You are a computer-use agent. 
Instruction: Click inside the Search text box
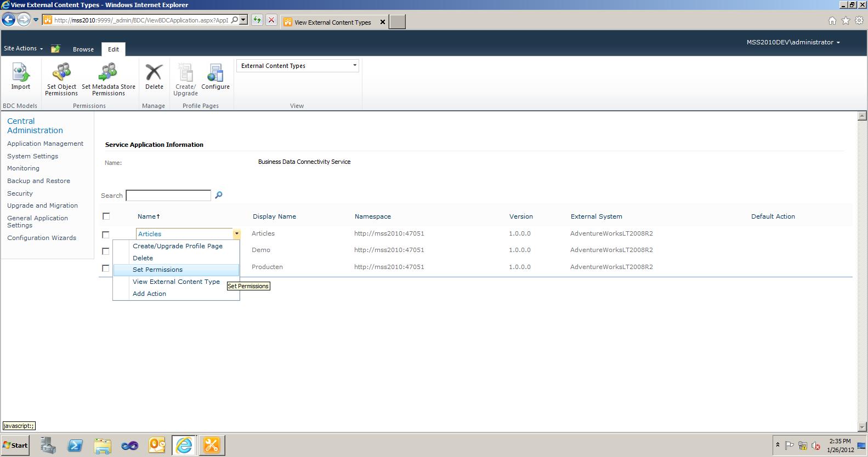(x=168, y=196)
